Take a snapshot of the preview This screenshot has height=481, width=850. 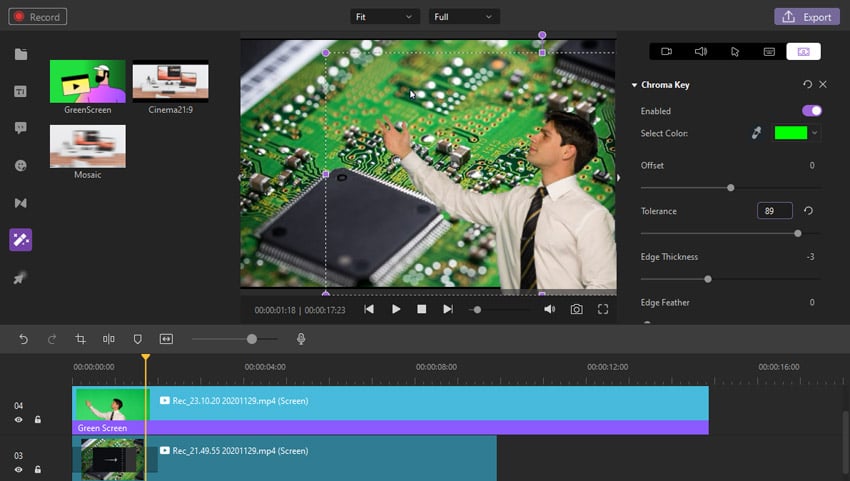pyautogui.click(x=576, y=309)
